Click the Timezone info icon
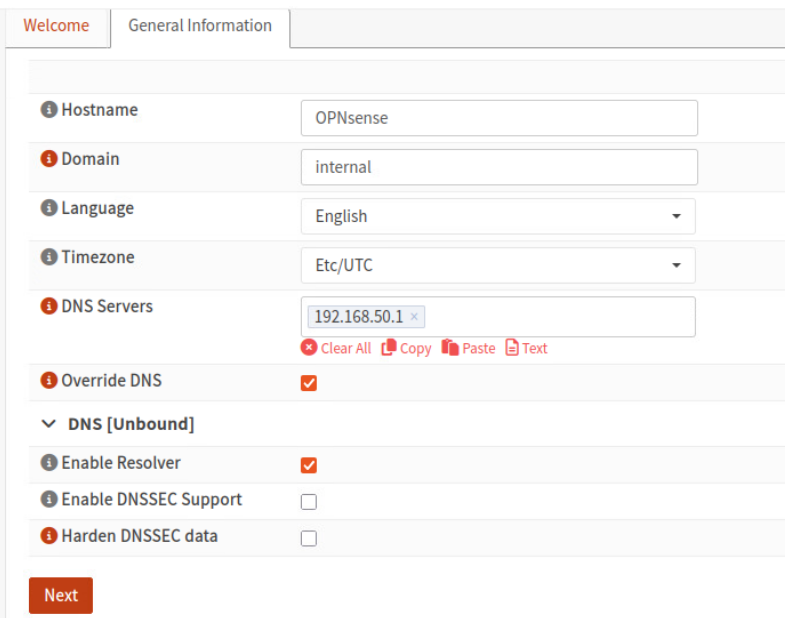 49,256
